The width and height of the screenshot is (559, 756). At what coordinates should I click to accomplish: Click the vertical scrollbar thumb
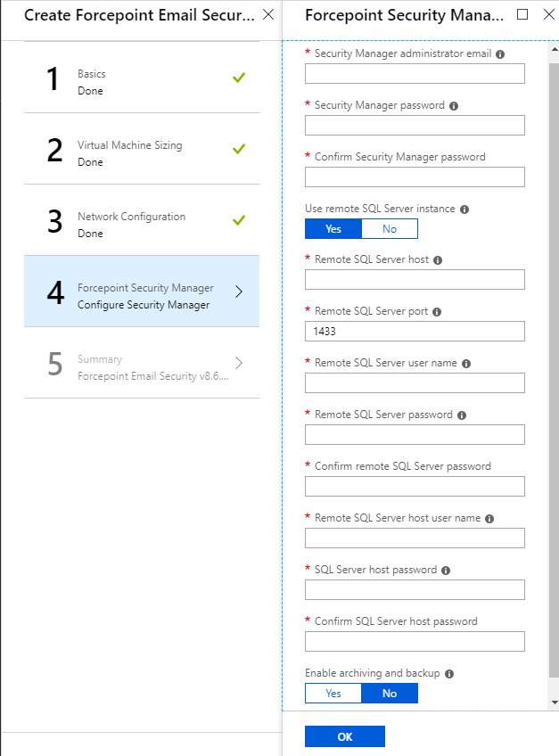click(555, 369)
